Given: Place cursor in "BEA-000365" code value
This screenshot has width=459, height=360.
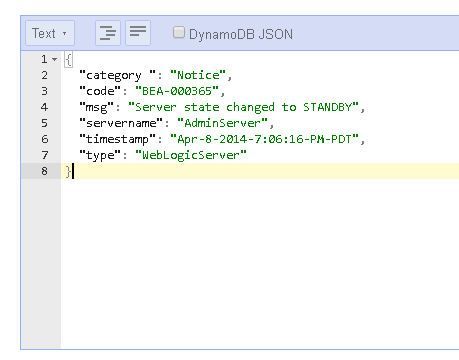Looking at the screenshot, I should coord(177,91).
